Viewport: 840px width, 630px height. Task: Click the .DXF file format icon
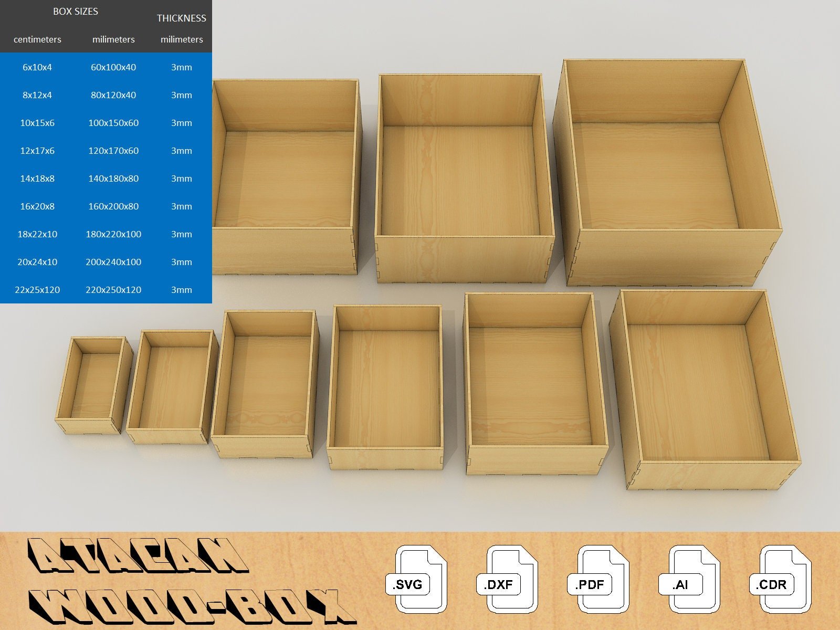click(x=508, y=579)
